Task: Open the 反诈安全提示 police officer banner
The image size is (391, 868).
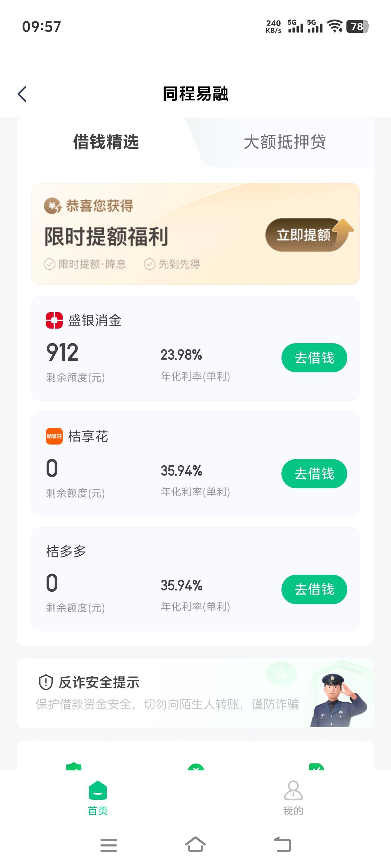Action: pyautogui.click(x=195, y=693)
